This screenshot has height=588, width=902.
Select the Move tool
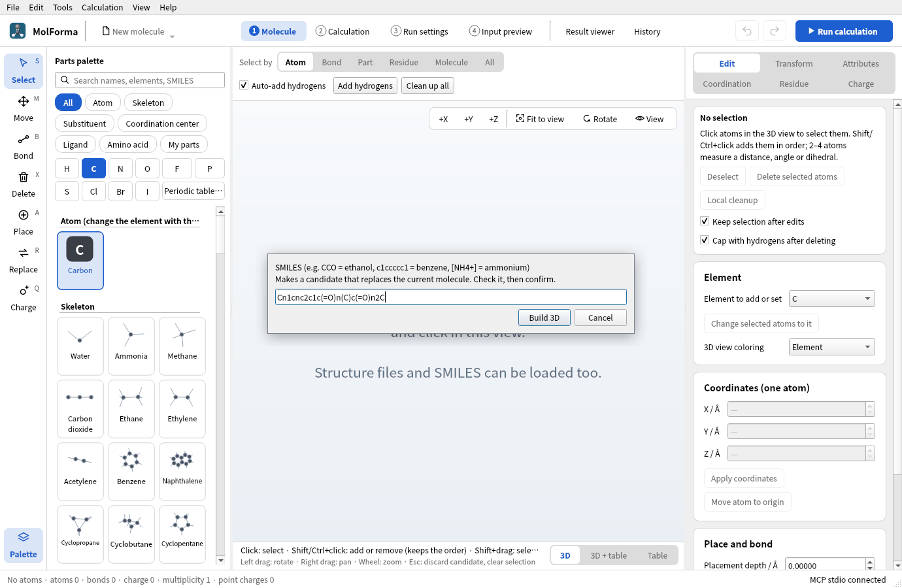tap(24, 108)
